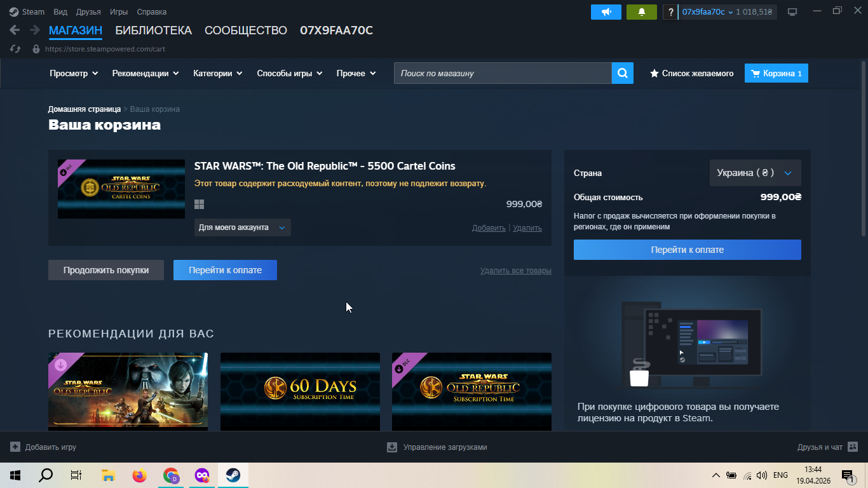
Task: Click the green notifications bell icon
Action: [x=641, y=12]
